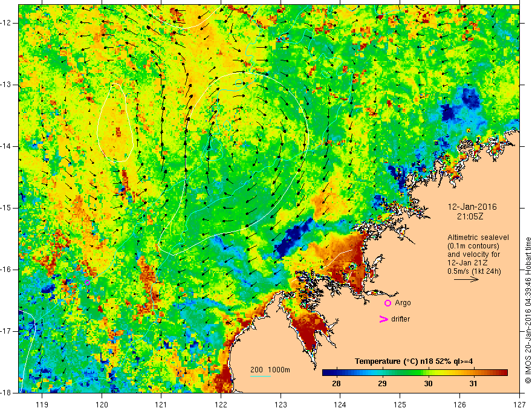Click the "21:05Z" time text
The image size is (532, 411).
(470, 216)
